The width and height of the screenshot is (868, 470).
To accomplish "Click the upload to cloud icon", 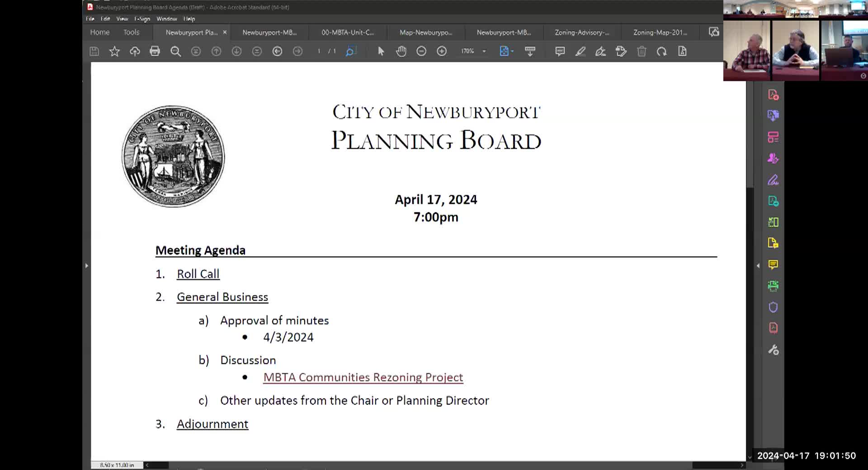I will coord(135,52).
